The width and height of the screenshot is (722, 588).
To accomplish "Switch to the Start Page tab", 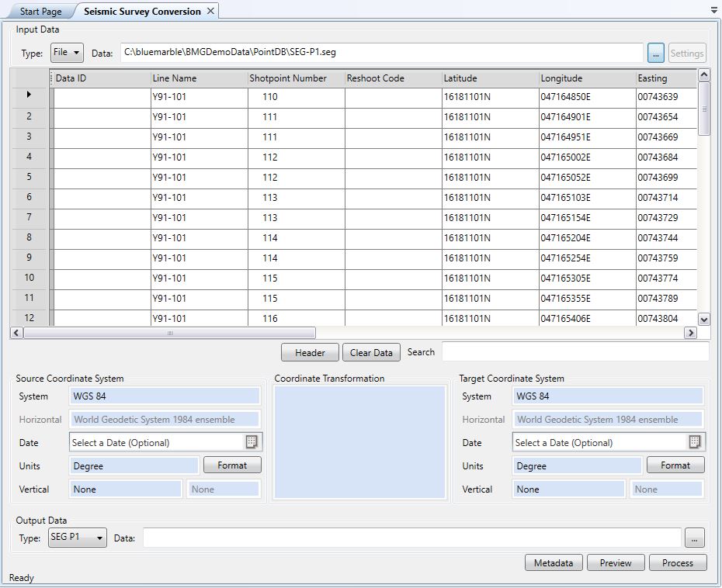I will [x=40, y=12].
